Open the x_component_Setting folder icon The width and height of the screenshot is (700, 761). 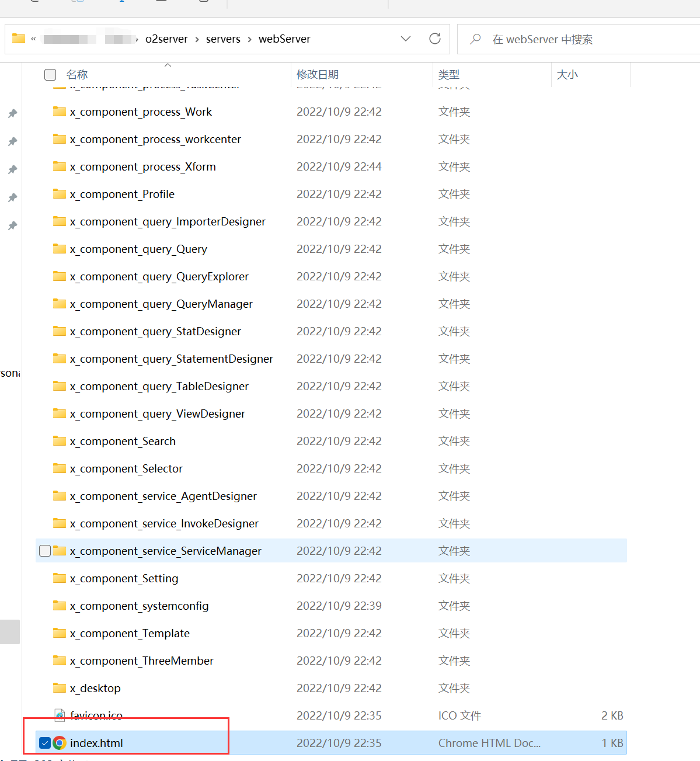tap(60, 578)
